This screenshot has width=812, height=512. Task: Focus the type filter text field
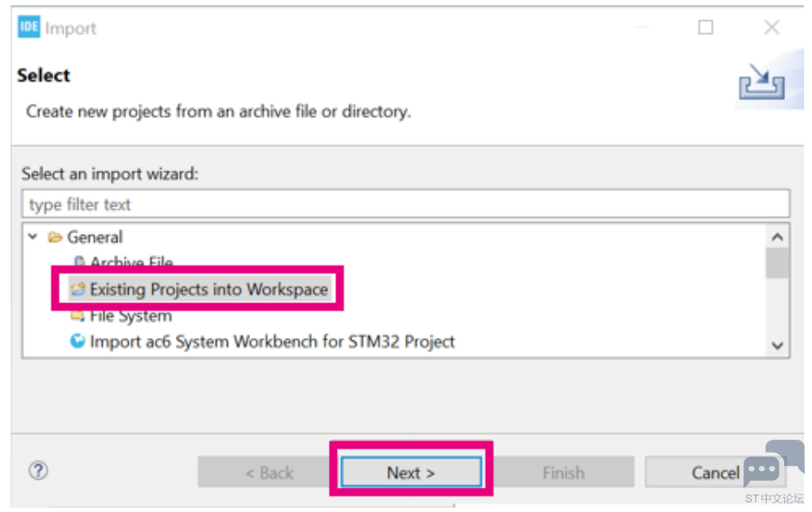click(x=406, y=204)
